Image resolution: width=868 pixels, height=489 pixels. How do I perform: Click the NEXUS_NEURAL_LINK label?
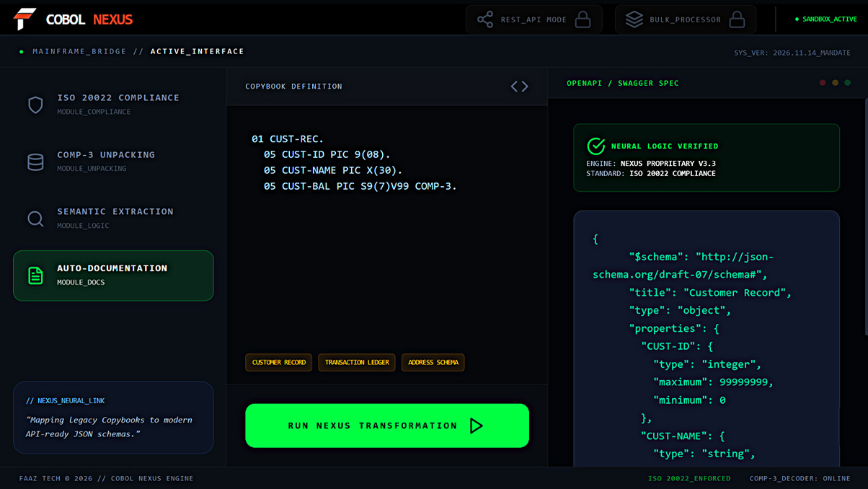66,400
